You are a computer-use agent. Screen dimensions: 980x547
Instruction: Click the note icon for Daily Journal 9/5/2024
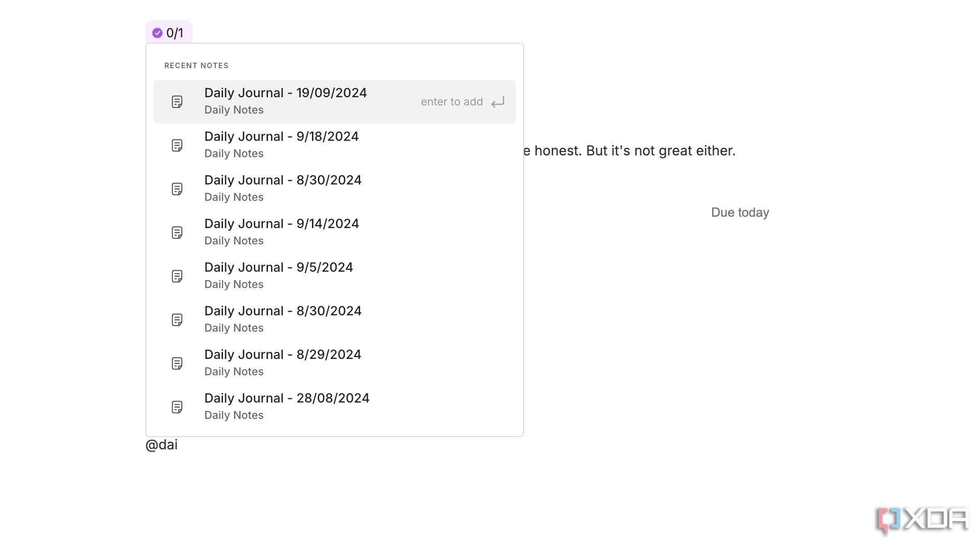(x=176, y=275)
